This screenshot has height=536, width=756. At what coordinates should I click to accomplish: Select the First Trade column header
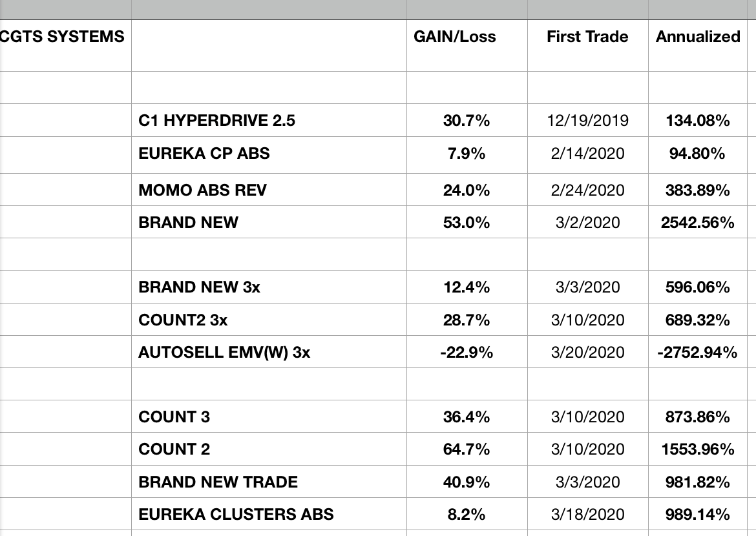(587, 37)
